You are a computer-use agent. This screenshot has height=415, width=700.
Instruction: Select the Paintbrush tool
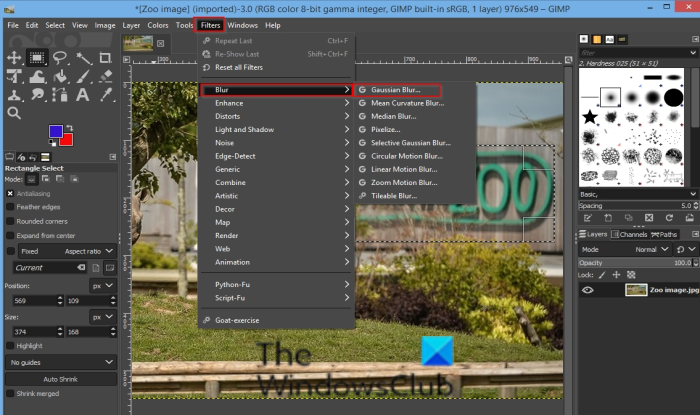pos(83,76)
